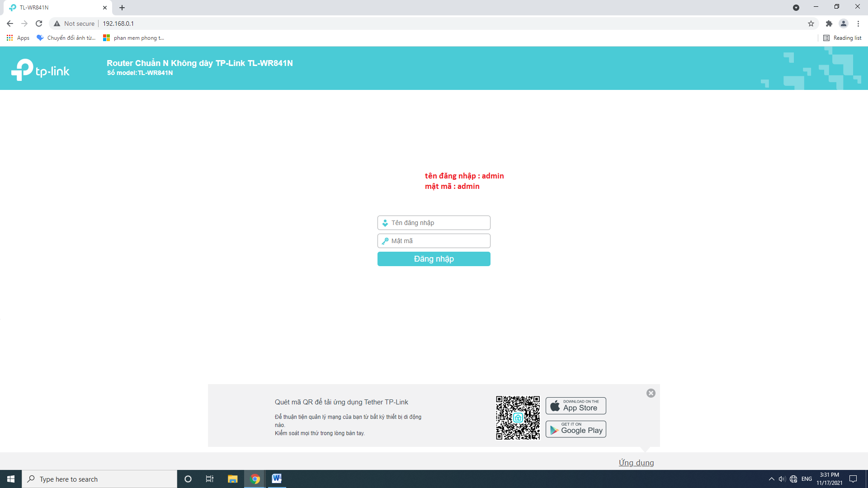This screenshot has height=488, width=868.
Task: Close the Tether app QR banner
Action: click(651, 393)
